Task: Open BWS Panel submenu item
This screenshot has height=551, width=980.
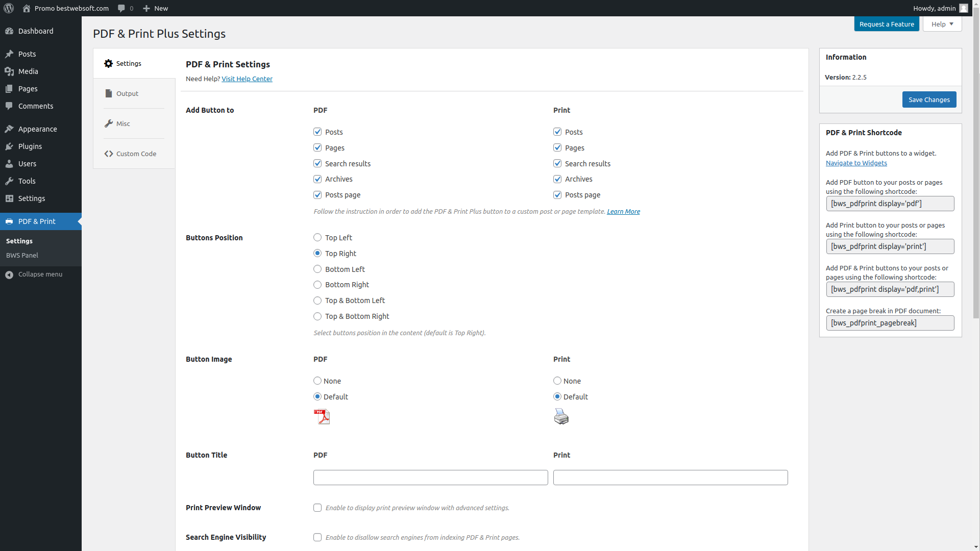Action: [x=22, y=255]
